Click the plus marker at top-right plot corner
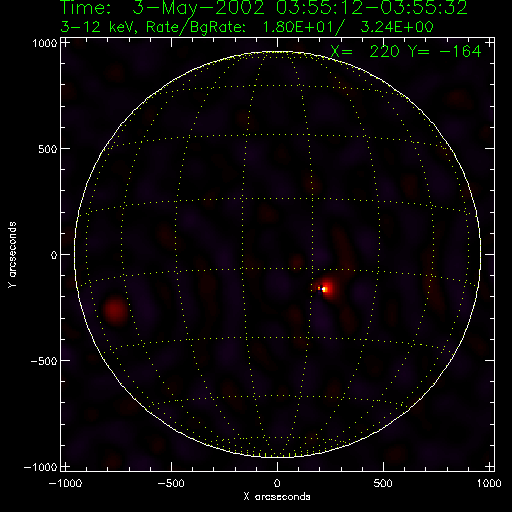The width and height of the screenshot is (512, 512). (x=489, y=43)
